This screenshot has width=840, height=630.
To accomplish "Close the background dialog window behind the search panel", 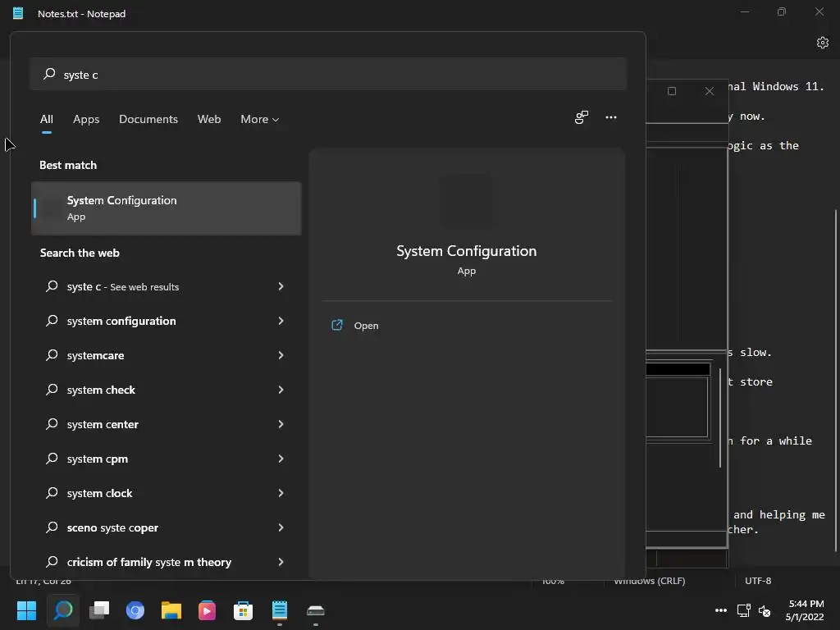I will [x=710, y=91].
